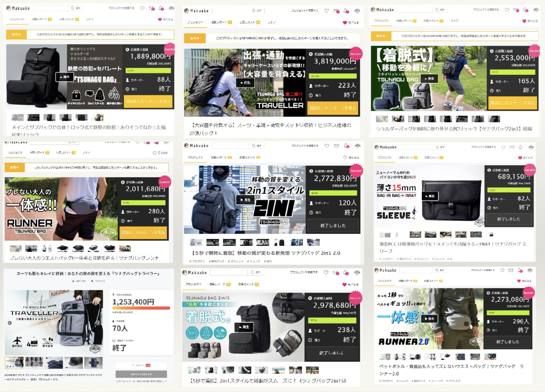Click notification bell in SLEEVE page header
The width and height of the screenshot is (545, 392).
click(x=521, y=147)
